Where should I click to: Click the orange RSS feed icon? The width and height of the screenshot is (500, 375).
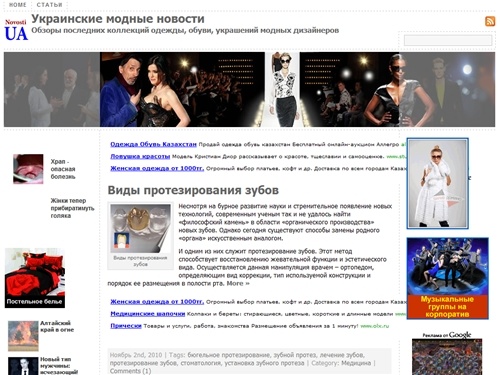pyautogui.click(x=490, y=21)
